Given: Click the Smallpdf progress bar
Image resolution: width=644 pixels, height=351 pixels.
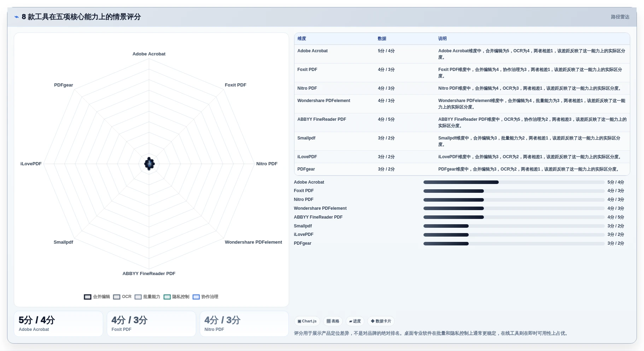Looking at the screenshot, I should point(514,226).
